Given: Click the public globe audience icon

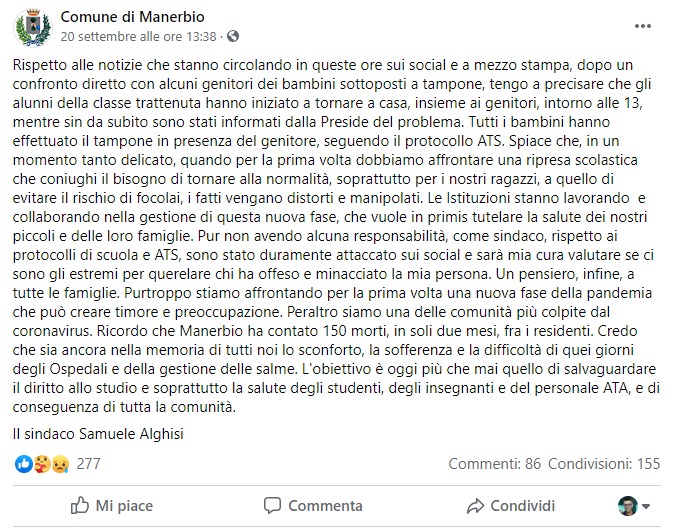Looking at the screenshot, I should (x=233, y=36).
